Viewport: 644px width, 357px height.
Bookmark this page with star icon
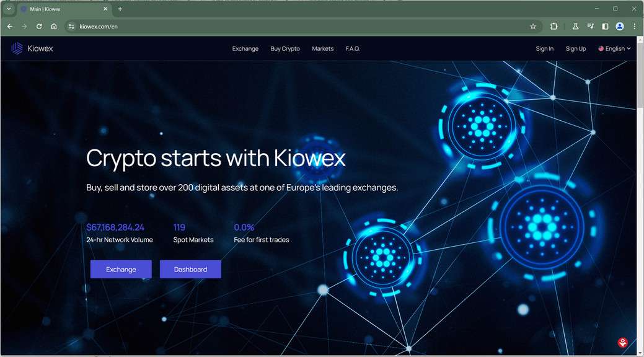click(x=533, y=26)
